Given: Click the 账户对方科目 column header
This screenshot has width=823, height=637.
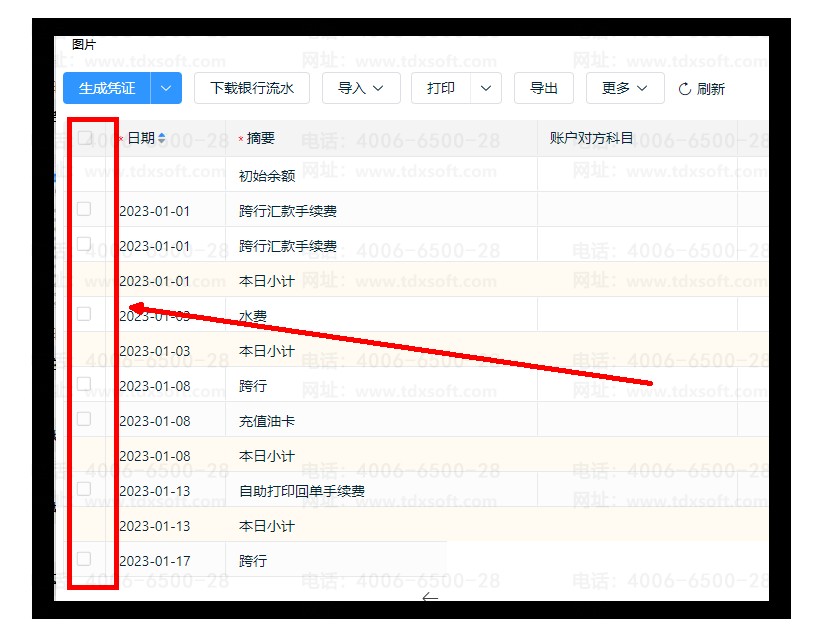Looking at the screenshot, I should (x=592, y=138).
